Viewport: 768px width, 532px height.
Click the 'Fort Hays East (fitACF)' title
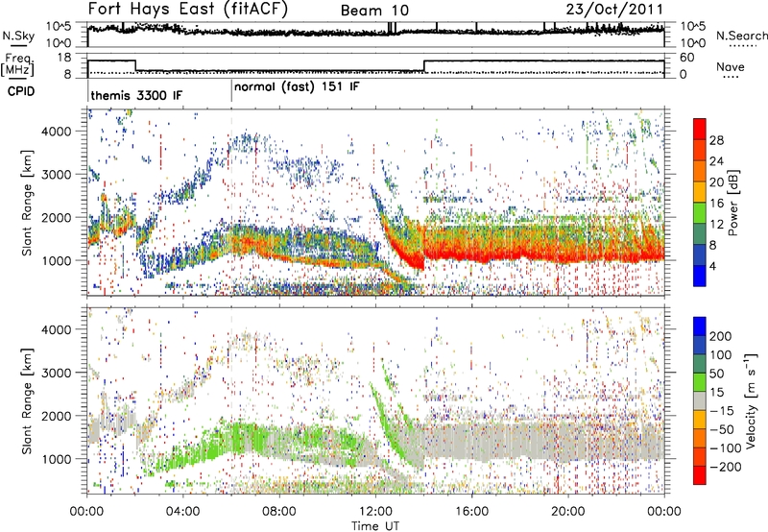[187, 9]
